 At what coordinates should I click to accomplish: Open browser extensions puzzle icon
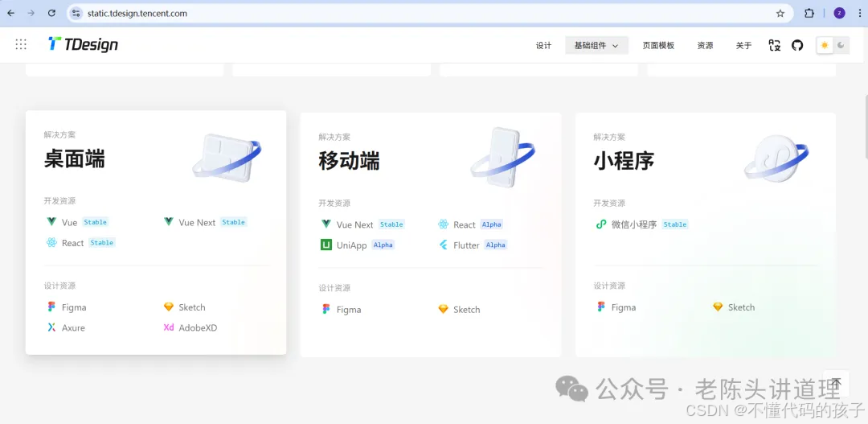[x=809, y=14]
